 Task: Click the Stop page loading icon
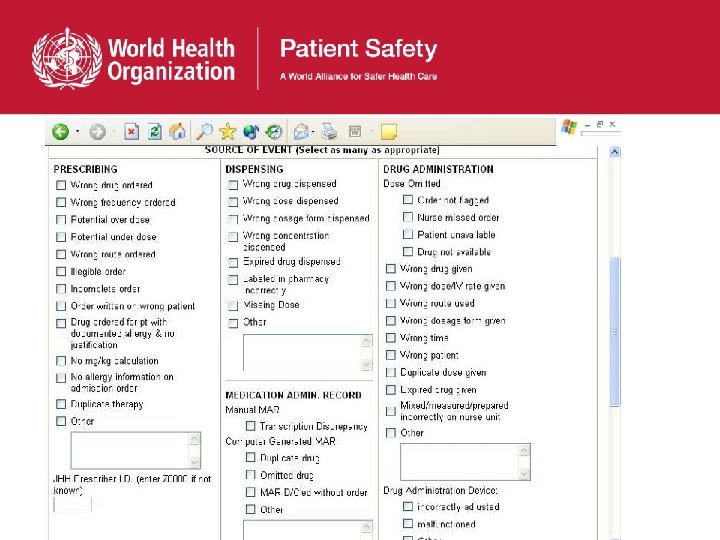pos(131,132)
